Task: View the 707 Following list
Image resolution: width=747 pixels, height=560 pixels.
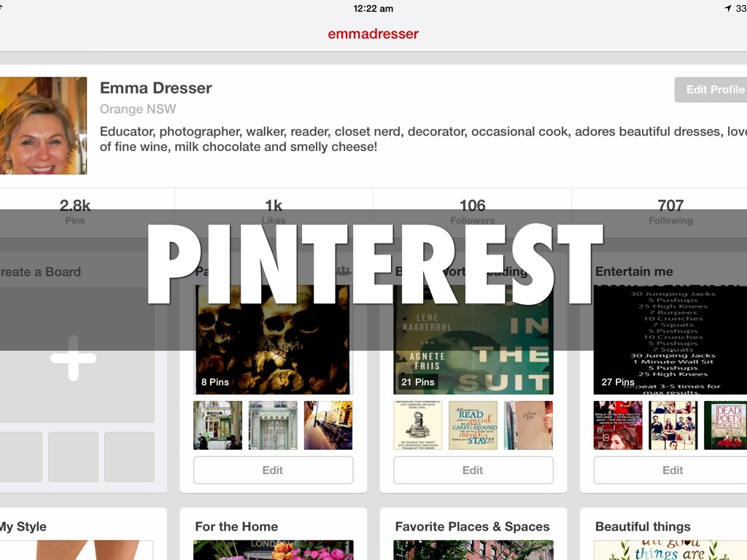Action: tap(670, 212)
